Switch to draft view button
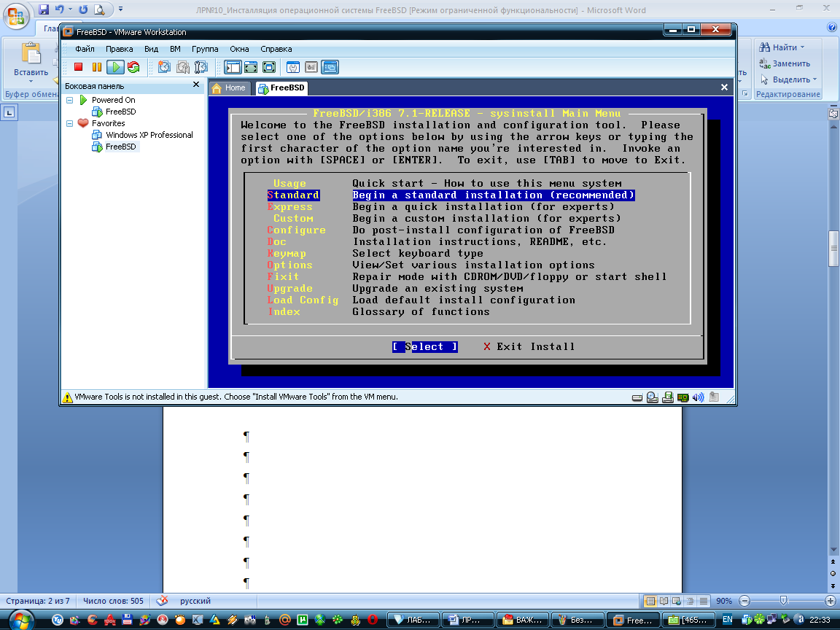Viewport: 840px width, 630px height. [x=704, y=601]
